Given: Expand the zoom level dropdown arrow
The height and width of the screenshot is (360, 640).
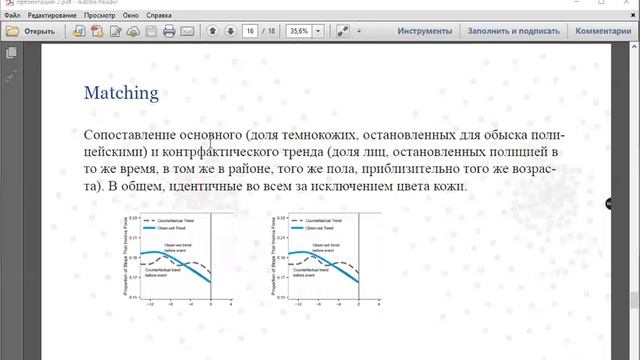Looking at the screenshot, I should pyautogui.click(x=318, y=31).
